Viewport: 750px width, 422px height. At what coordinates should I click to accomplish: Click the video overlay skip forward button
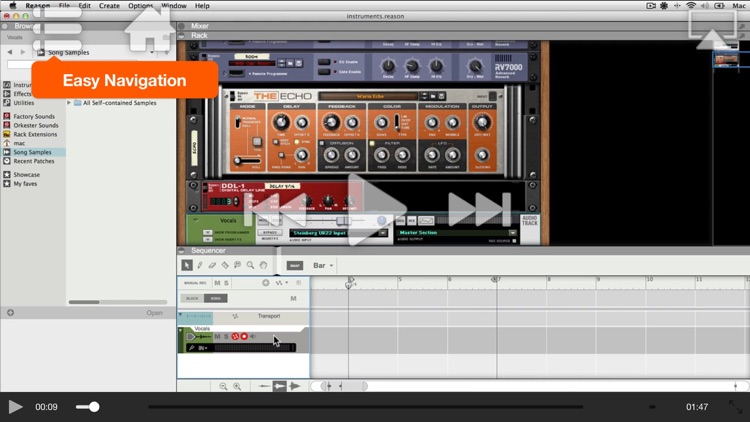(x=479, y=210)
